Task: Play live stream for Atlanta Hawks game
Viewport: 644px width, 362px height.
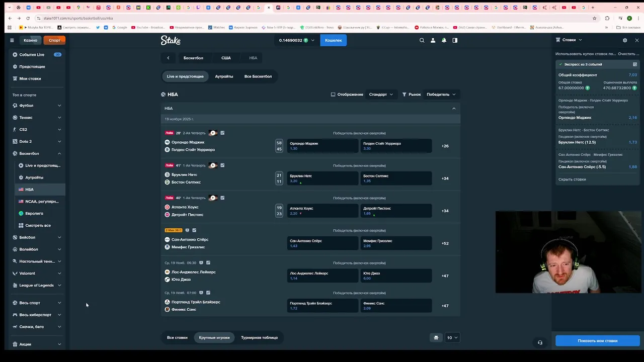Action: tap(213, 198)
